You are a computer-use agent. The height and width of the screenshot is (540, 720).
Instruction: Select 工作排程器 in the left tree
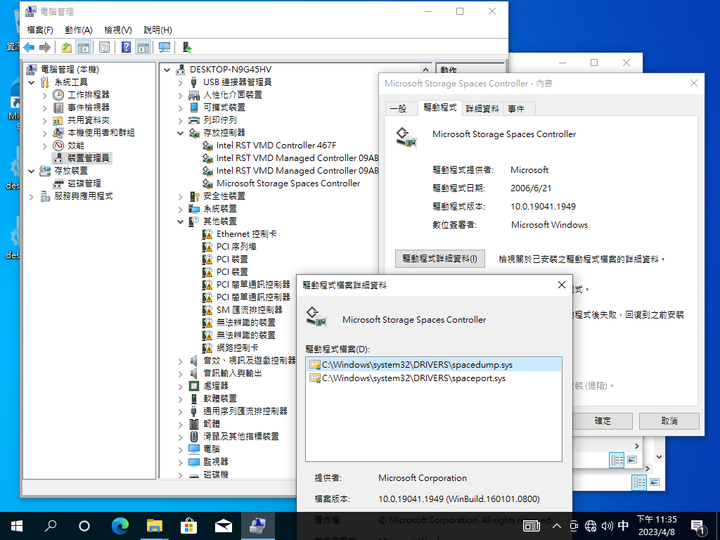(x=88, y=95)
